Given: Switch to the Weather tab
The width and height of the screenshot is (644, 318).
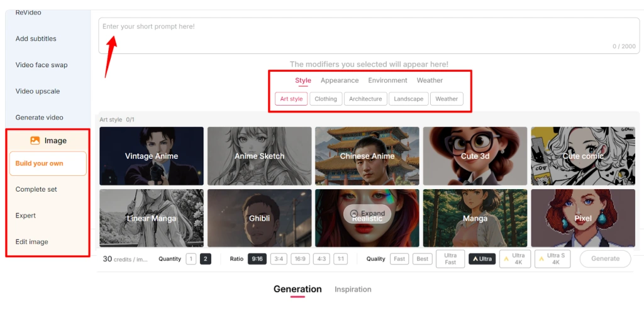Looking at the screenshot, I should point(430,80).
